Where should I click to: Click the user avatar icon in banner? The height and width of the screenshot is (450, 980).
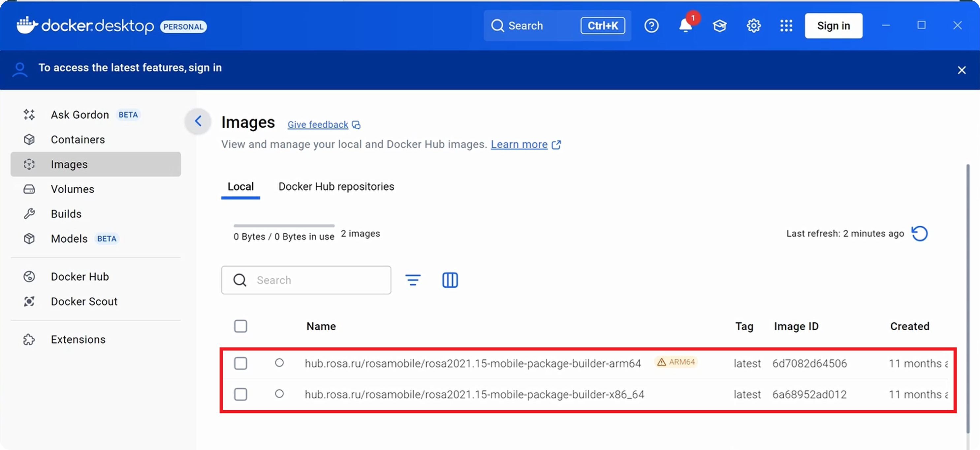point(19,70)
